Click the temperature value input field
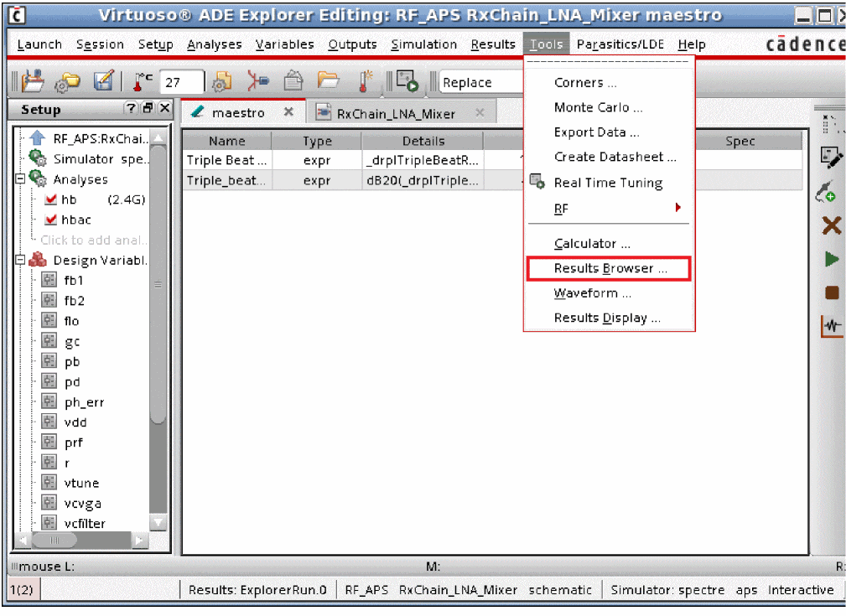The image size is (846, 616). [x=182, y=82]
